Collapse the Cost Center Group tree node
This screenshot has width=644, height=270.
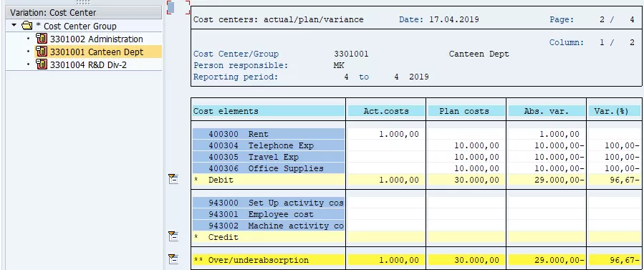(x=14, y=26)
